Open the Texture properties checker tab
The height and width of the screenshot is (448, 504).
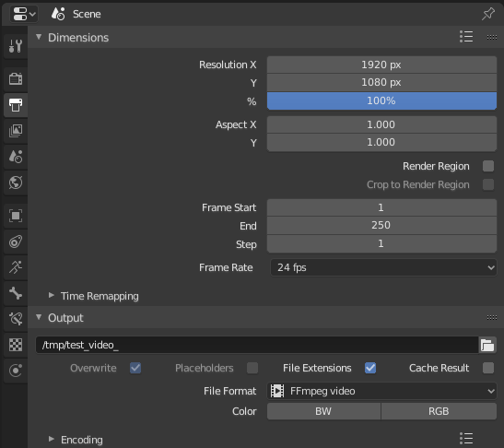pyautogui.click(x=15, y=345)
